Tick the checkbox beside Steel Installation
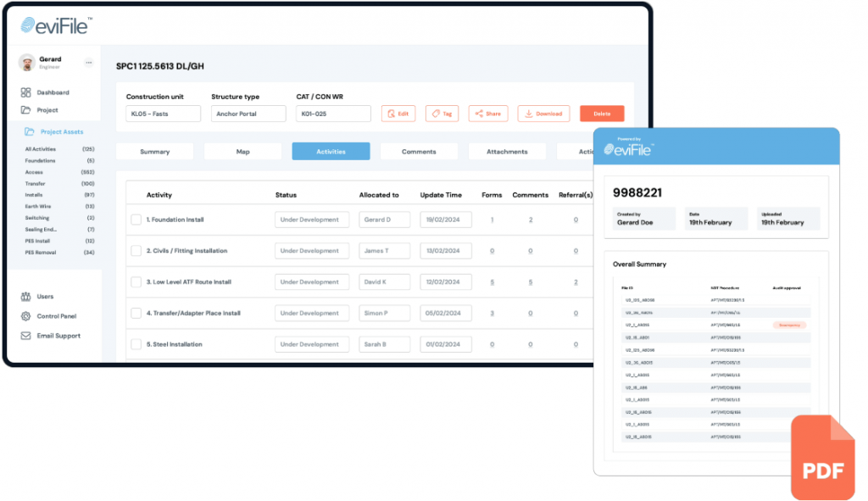This screenshot has width=868, height=501. pos(136,343)
